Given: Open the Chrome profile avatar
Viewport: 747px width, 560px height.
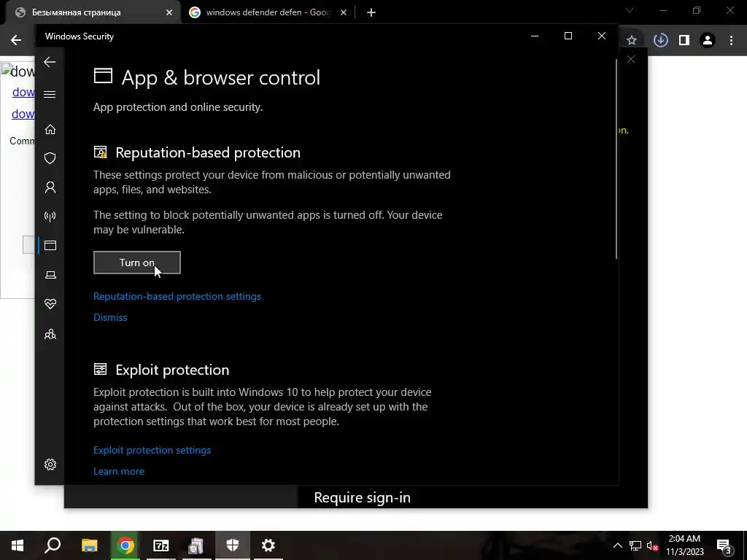Looking at the screenshot, I should (x=708, y=41).
